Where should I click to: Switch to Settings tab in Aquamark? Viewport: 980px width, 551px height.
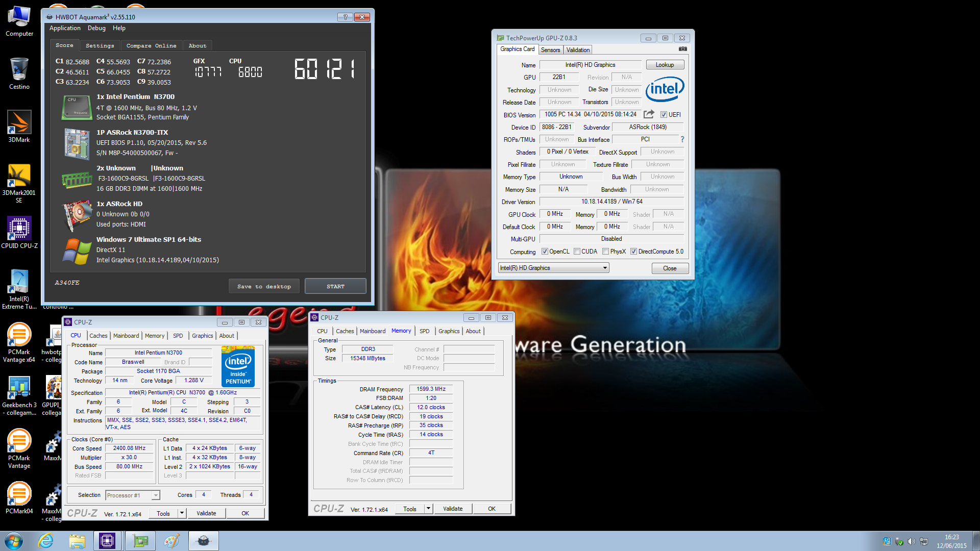(x=100, y=46)
